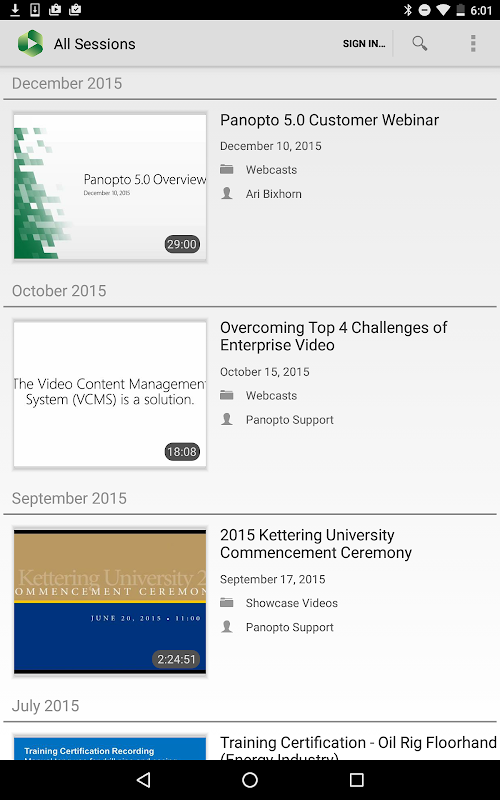This screenshot has height=800, width=500.
Task: Open Training Certification Oil Rig Floorhand session
Action: (x=358, y=747)
